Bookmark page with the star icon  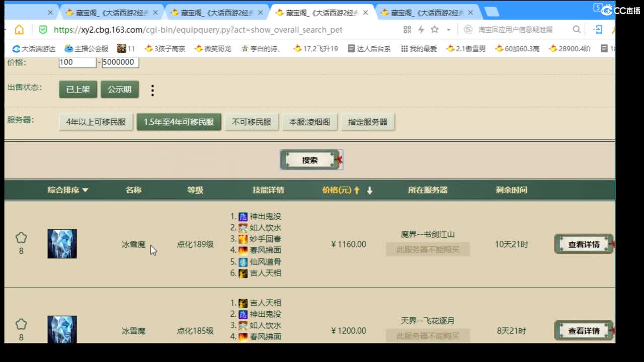pyautogui.click(x=435, y=30)
